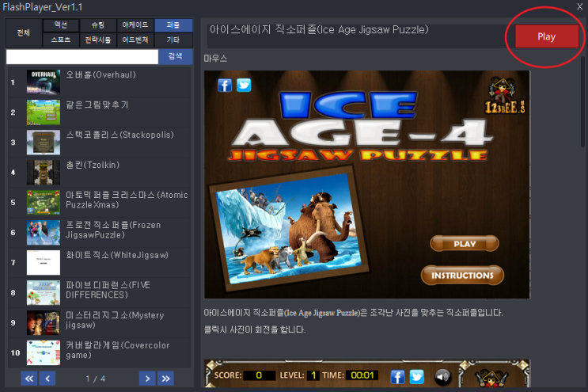Image resolution: width=588 pixels, height=392 pixels.
Task: Open Covercolor game thumbnail
Action: (44, 352)
